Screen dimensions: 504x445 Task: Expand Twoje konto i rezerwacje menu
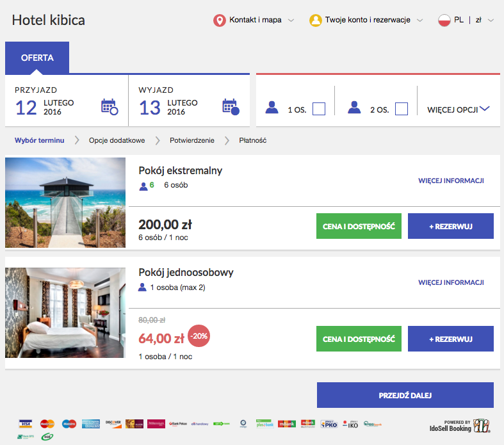[x=367, y=20]
